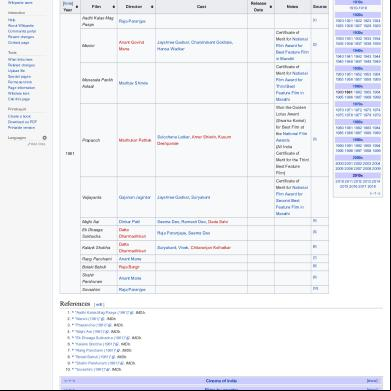Open external link icon of first reference
The image size is (391, 391).
131,313
